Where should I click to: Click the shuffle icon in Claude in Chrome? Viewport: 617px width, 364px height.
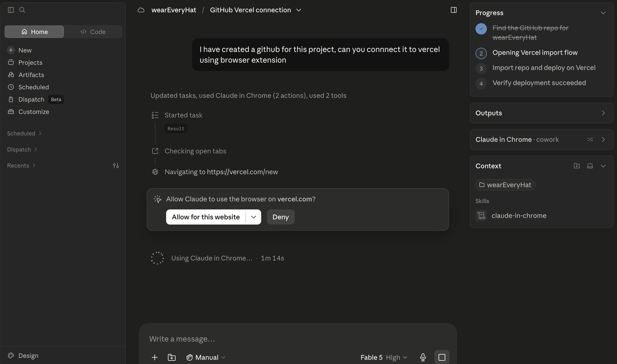[590, 139]
